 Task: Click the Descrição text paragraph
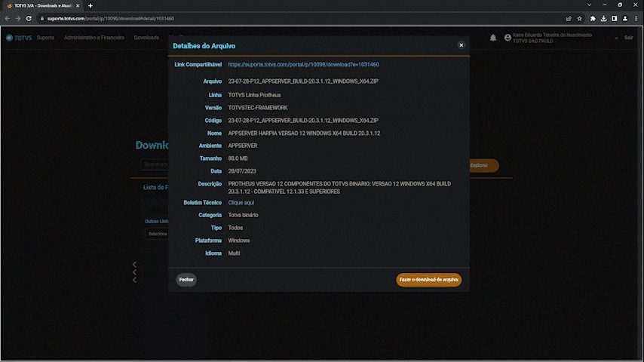tap(339, 187)
